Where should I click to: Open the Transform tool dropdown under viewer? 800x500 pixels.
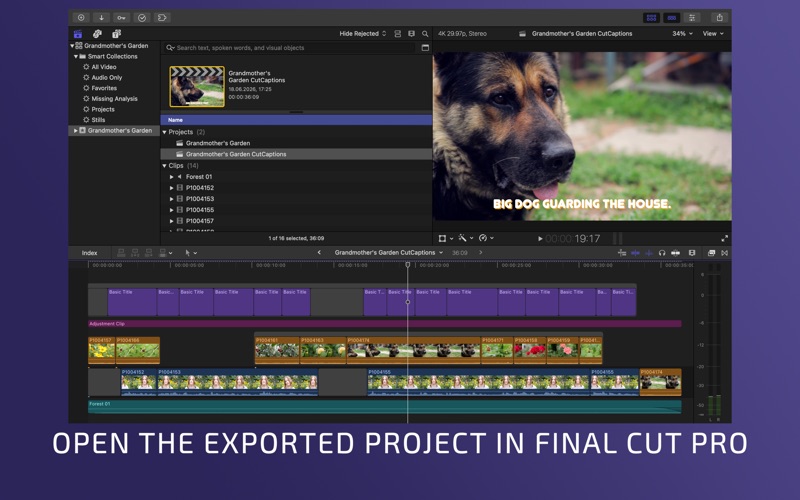tap(445, 238)
